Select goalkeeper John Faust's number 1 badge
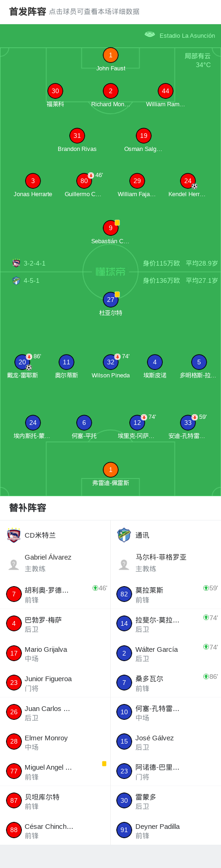The height and width of the screenshot is (868, 221). click(110, 55)
